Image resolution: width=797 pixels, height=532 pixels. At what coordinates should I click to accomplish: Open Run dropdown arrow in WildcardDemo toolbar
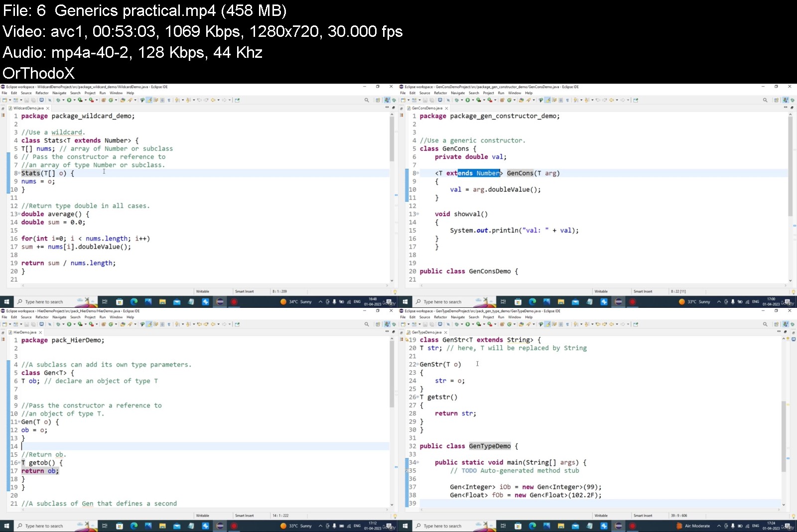(x=74, y=100)
